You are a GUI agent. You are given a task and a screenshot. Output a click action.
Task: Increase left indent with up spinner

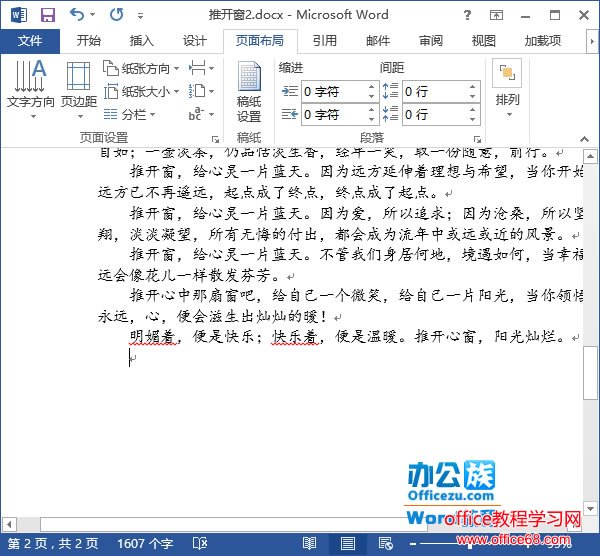pyautogui.click(x=372, y=86)
